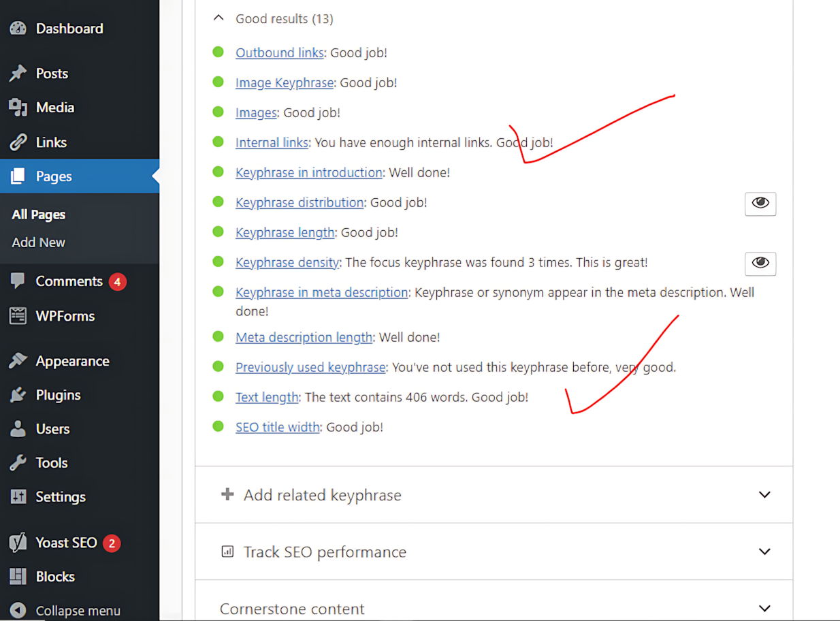Open Media via its camera icon
The width and height of the screenshot is (840, 621).
(x=18, y=108)
